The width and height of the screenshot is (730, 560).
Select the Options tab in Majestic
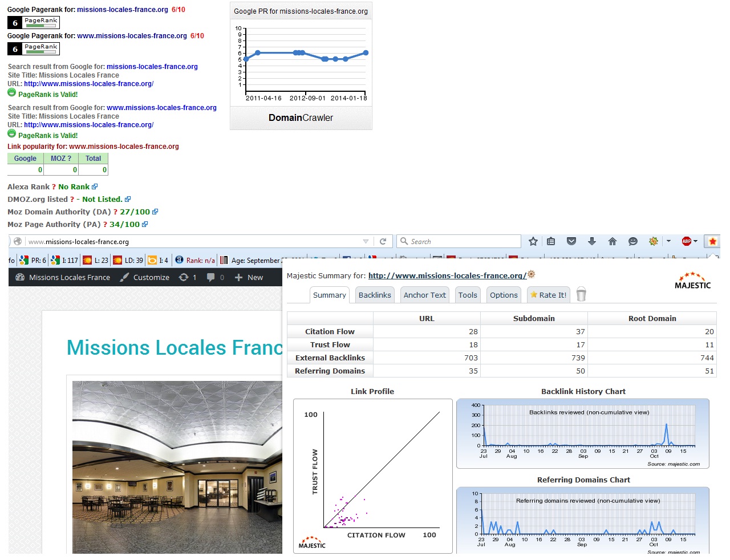point(504,295)
